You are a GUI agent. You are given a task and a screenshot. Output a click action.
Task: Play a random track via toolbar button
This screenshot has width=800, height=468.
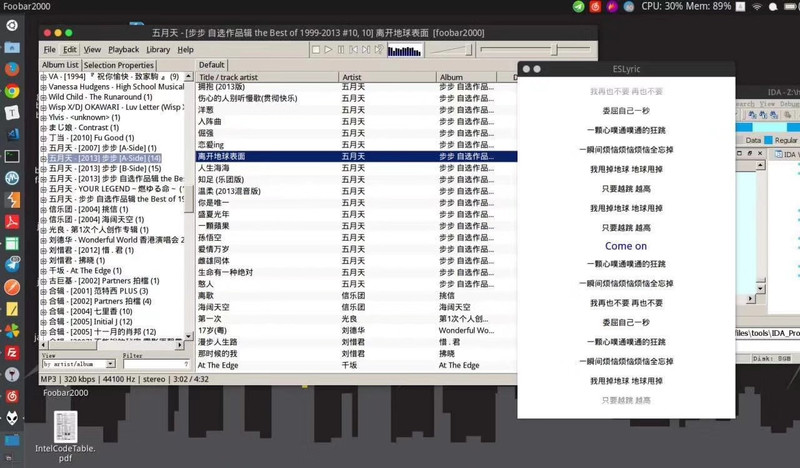(379, 50)
